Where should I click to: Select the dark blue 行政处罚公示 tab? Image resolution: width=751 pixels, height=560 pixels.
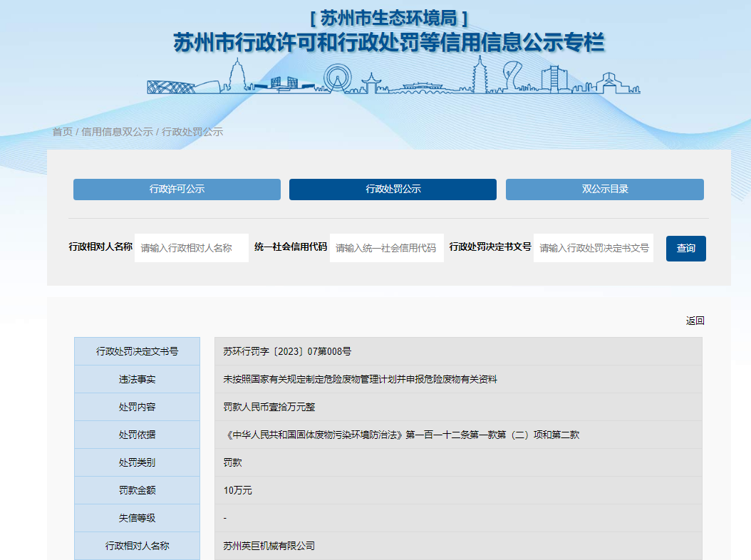(x=393, y=190)
